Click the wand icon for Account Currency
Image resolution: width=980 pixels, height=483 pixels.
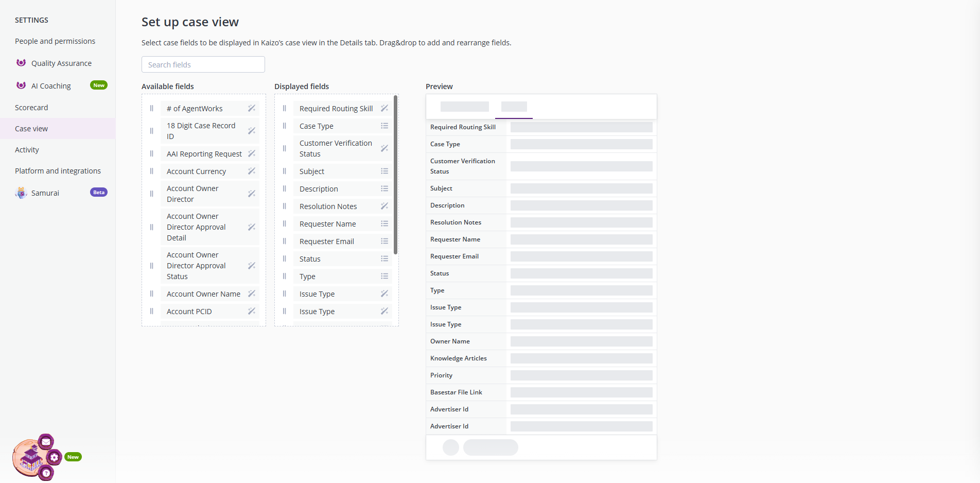pos(252,171)
